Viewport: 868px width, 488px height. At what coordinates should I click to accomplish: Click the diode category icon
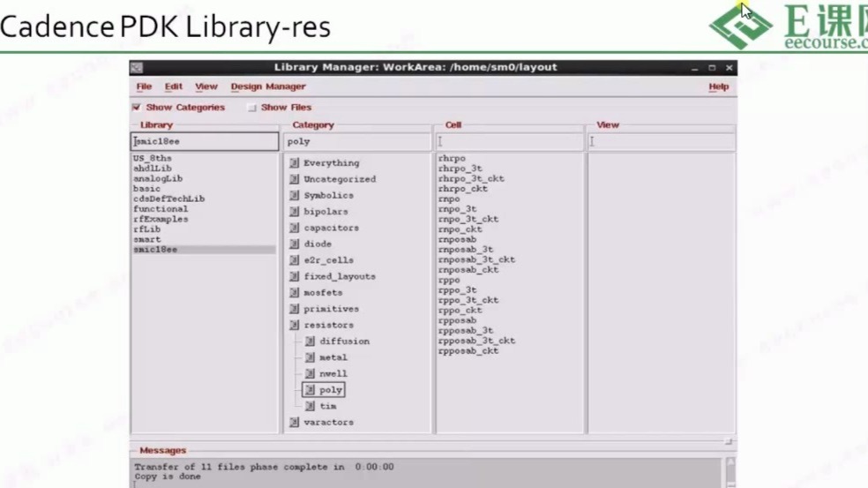point(295,244)
